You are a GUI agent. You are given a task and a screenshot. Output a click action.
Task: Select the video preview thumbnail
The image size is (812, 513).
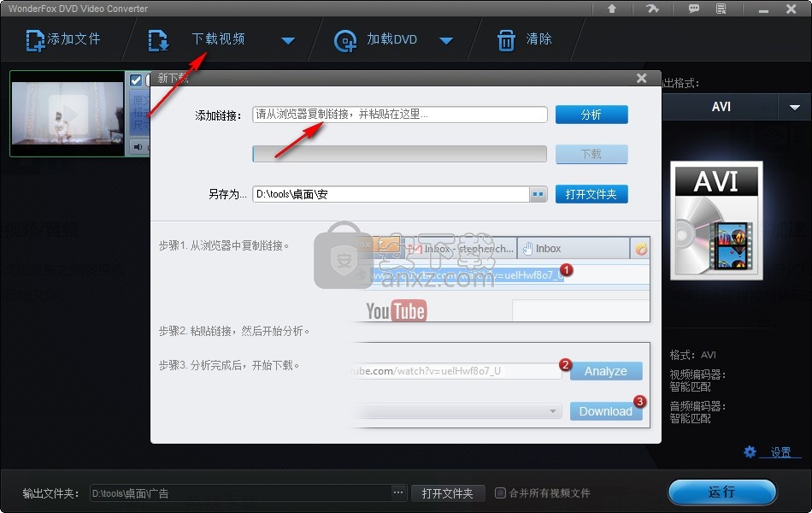pos(68,114)
